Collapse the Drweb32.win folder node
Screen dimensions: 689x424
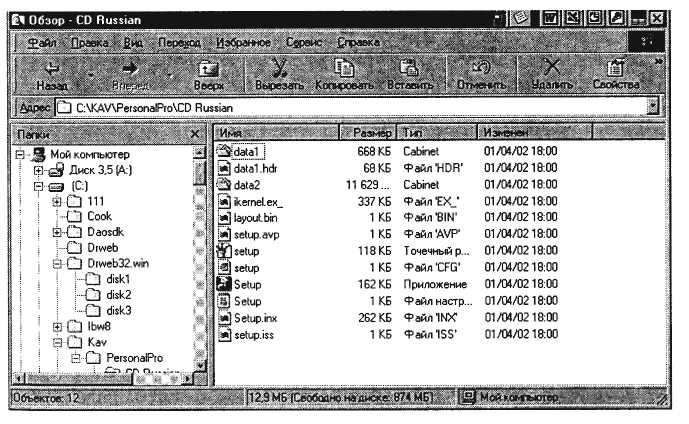pos(57,264)
